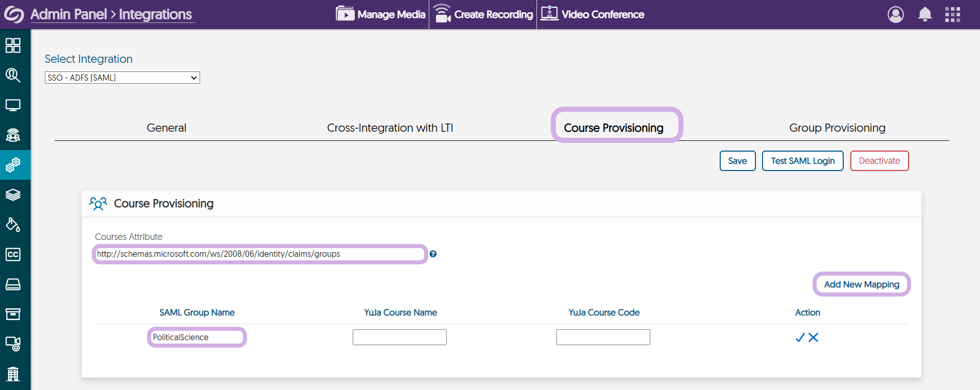
Task: Click the dashboard grid icon in sidebar
Action: tap(13, 45)
